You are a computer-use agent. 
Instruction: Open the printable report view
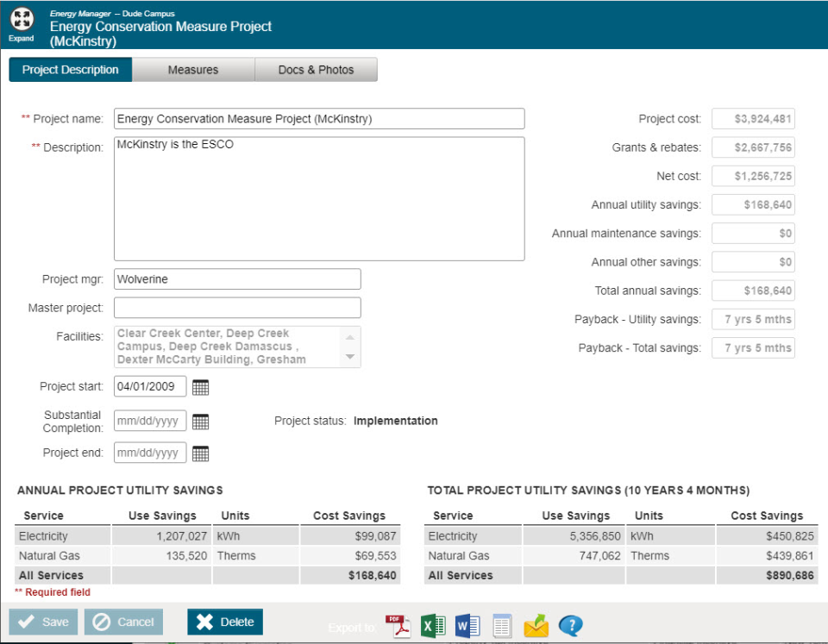(x=502, y=627)
